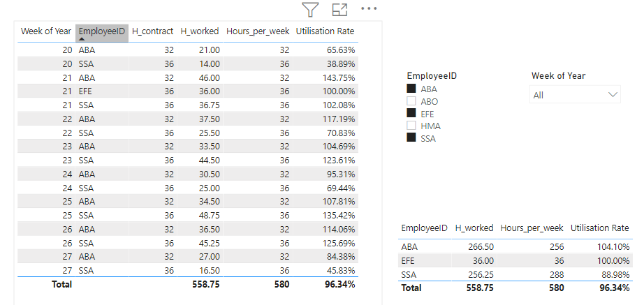Select the 125.69% utilisation cell

[x=339, y=243]
